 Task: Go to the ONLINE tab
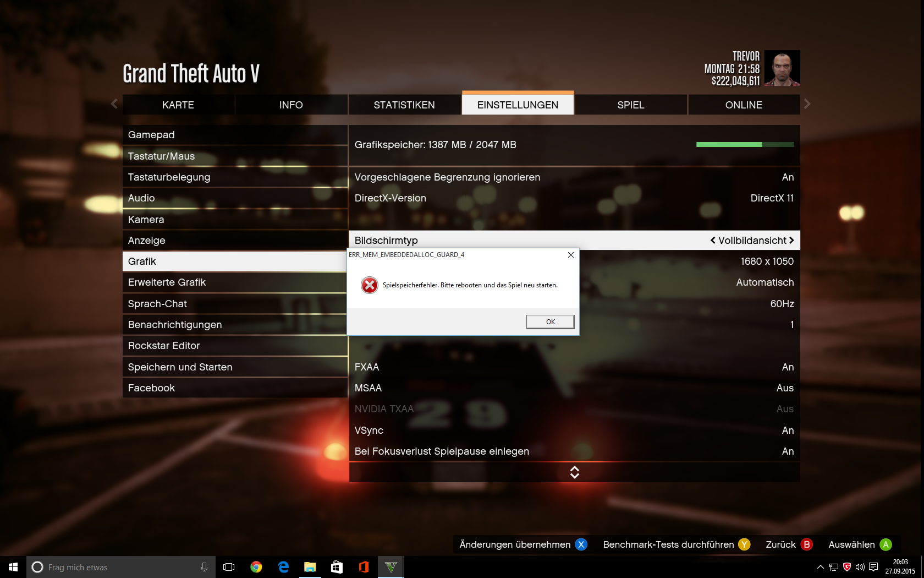click(744, 105)
